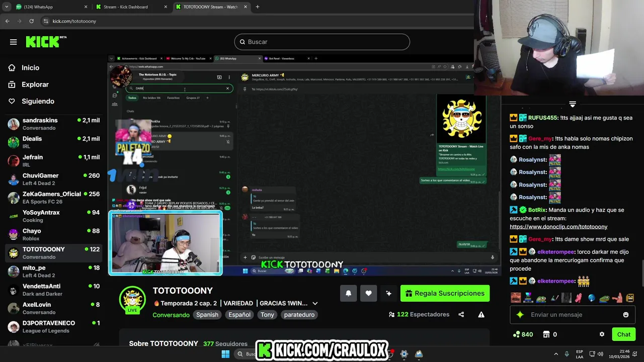Click the network icon in system tray
The width and height of the screenshot is (644, 362).
point(592,354)
